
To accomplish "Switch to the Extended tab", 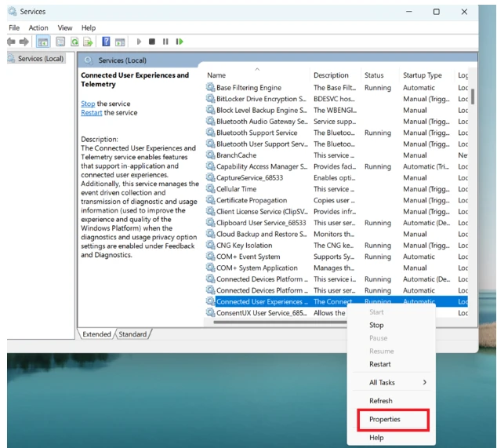I will (96, 333).
